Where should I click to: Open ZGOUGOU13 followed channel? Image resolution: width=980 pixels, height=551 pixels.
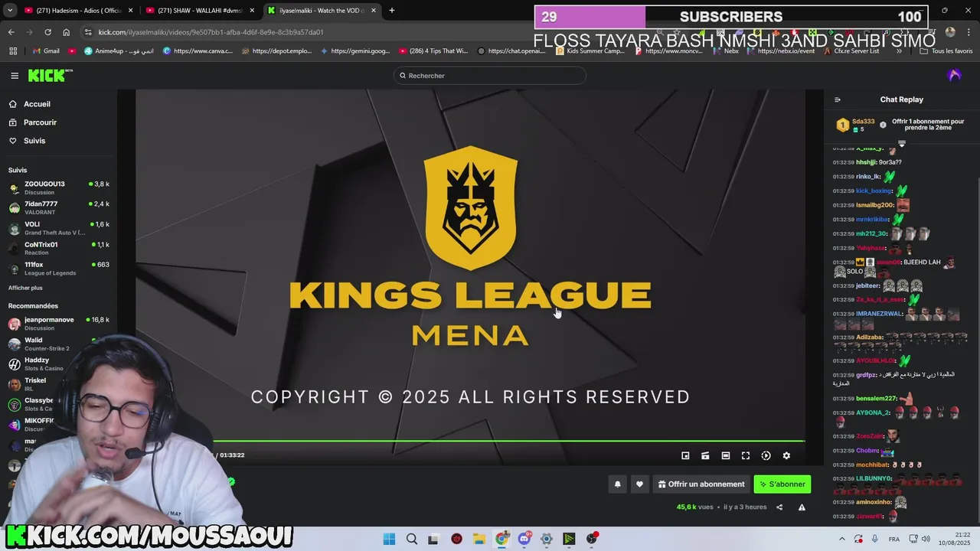tap(59, 187)
